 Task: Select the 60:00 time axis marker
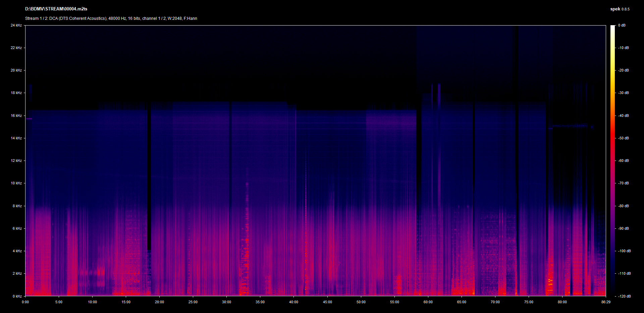pyautogui.click(x=428, y=302)
